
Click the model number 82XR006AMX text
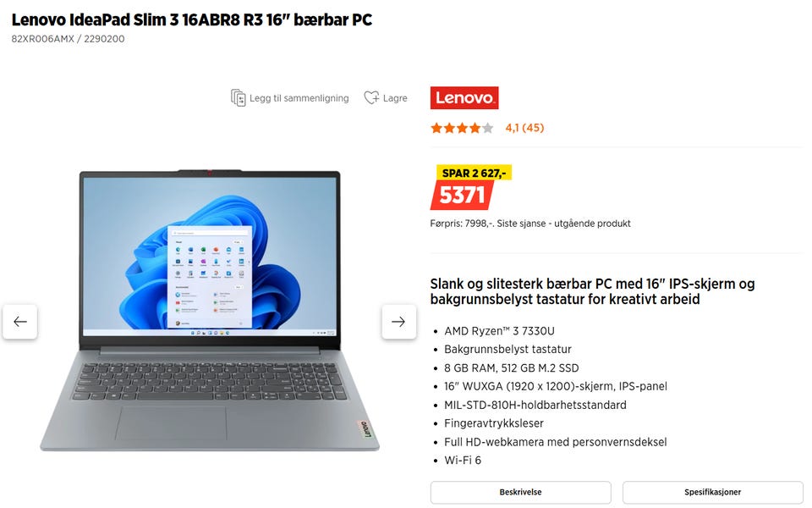pyautogui.click(x=43, y=39)
